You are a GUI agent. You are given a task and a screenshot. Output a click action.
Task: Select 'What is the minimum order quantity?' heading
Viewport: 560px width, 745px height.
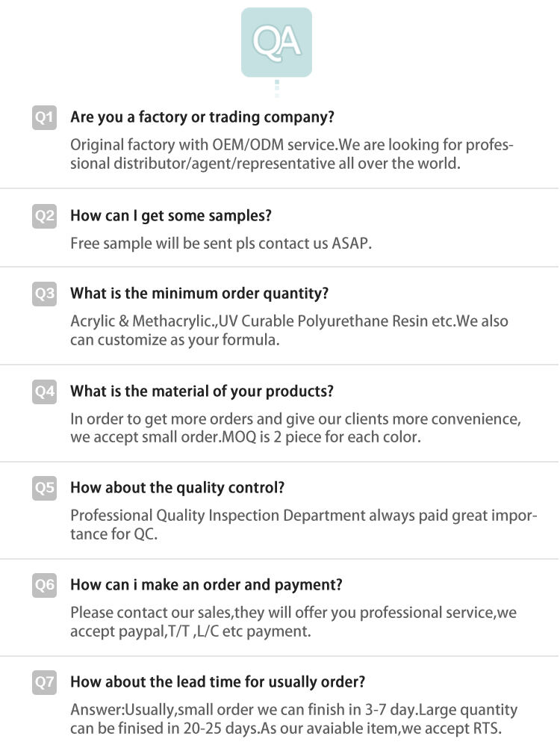[199, 293]
